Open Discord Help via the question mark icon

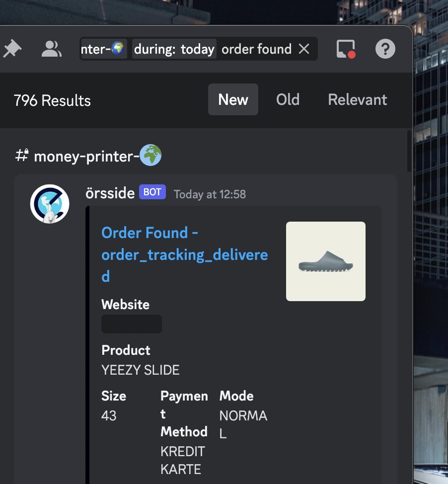click(x=385, y=48)
